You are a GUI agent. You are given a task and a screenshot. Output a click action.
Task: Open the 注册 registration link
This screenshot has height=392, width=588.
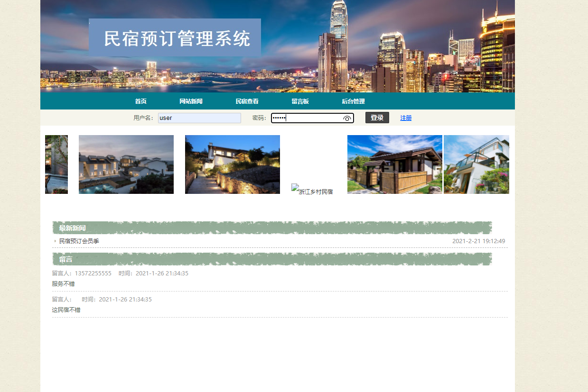pyautogui.click(x=406, y=118)
